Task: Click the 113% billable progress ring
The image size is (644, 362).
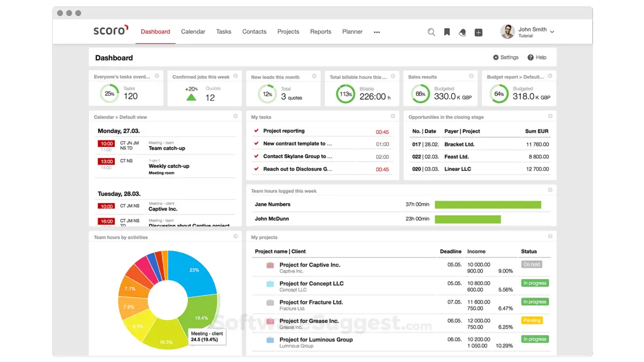Action: click(346, 94)
